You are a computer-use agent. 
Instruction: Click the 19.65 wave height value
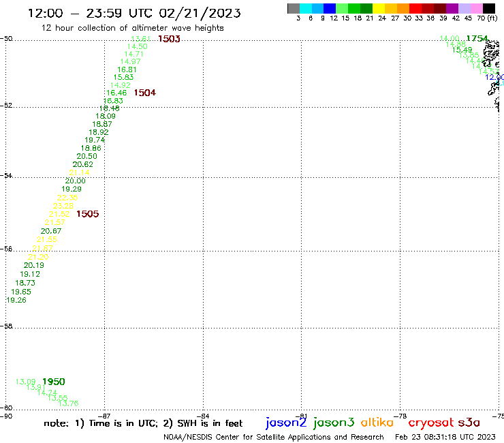point(21,292)
